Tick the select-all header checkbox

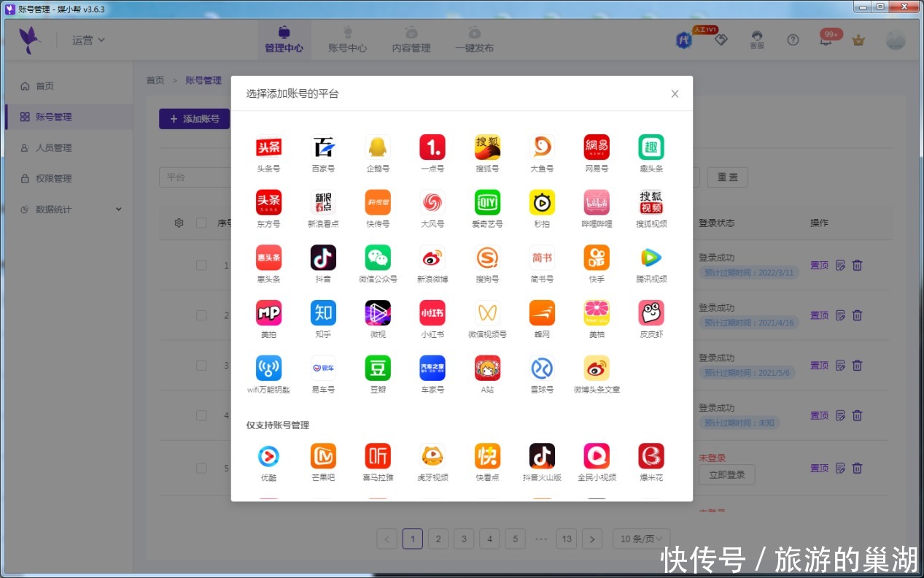coord(201,223)
